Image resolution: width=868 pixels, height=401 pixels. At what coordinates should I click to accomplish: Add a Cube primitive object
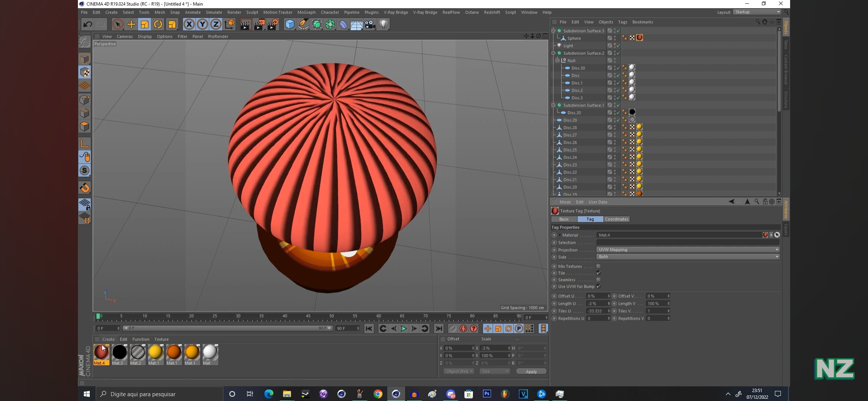pyautogui.click(x=290, y=25)
